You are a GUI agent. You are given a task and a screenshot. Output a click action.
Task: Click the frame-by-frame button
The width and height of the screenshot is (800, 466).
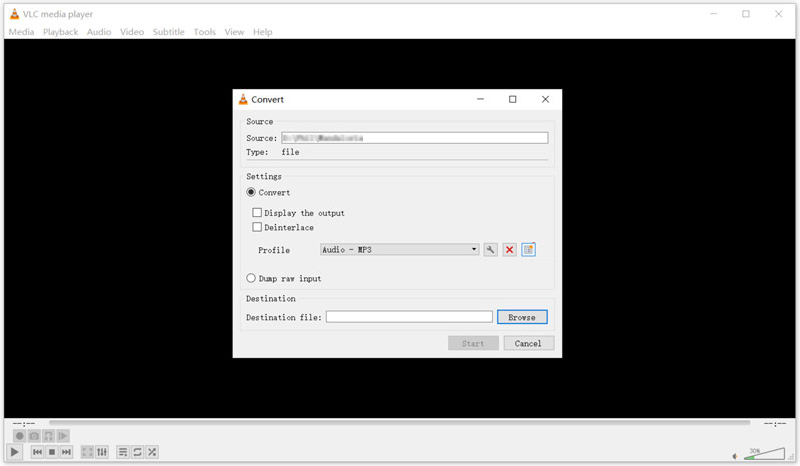click(x=63, y=436)
